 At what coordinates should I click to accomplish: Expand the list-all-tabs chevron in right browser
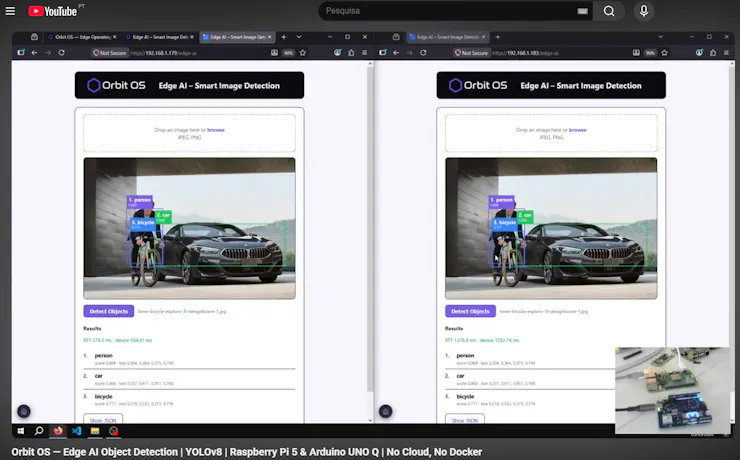coord(660,37)
